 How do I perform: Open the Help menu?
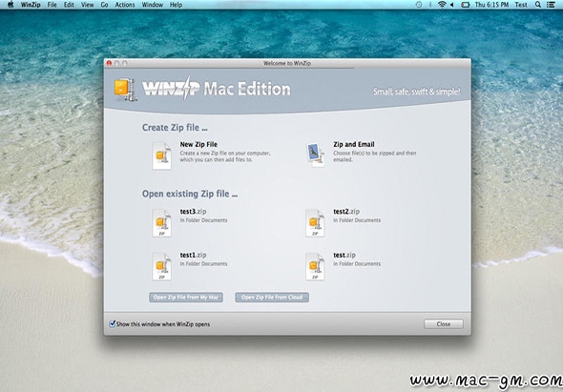pos(176,5)
